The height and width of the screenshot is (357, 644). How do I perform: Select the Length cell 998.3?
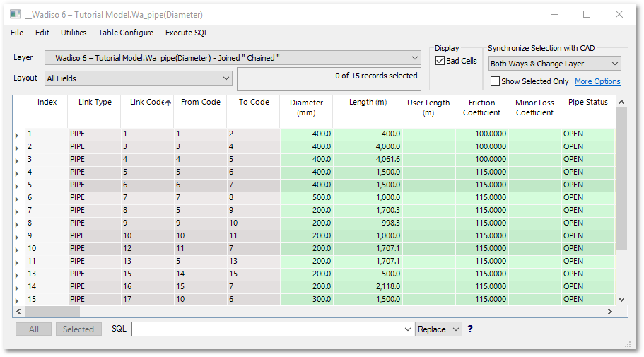click(x=368, y=223)
